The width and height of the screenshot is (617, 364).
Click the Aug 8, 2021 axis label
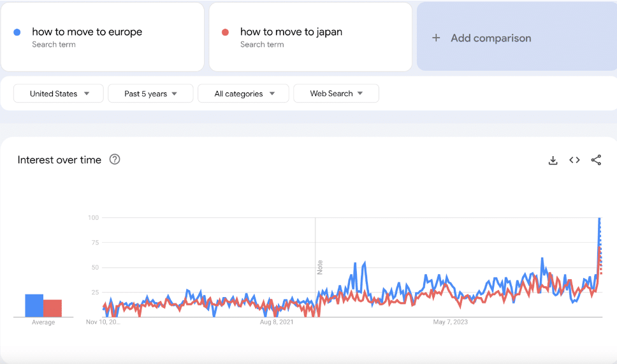point(277,323)
